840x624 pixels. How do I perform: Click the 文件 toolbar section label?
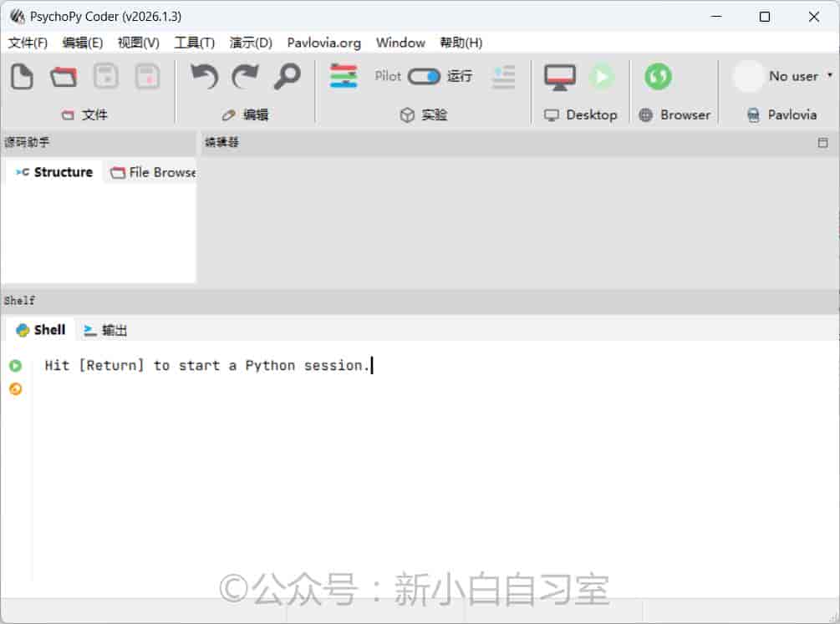click(84, 114)
